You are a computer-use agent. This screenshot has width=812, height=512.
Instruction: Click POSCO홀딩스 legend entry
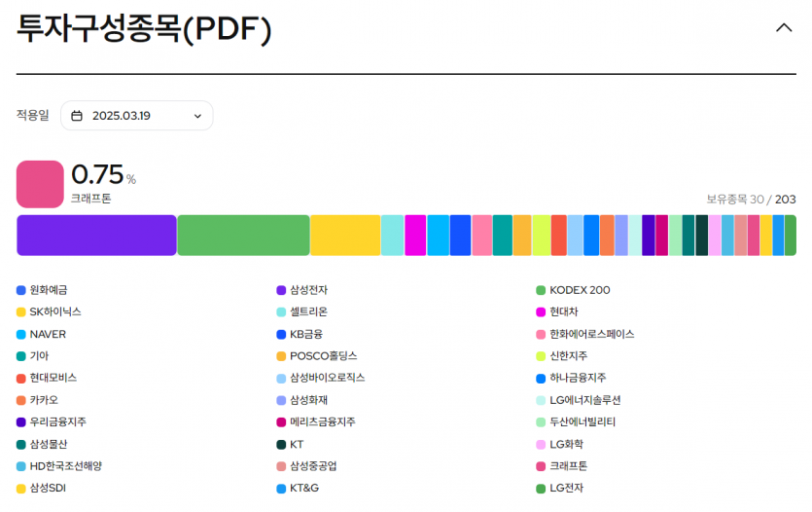click(317, 356)
